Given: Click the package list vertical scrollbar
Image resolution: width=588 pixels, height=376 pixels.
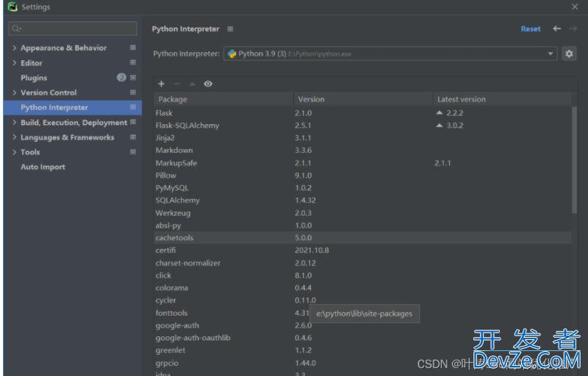Looking at the screenshot, I should coord(575,160).
